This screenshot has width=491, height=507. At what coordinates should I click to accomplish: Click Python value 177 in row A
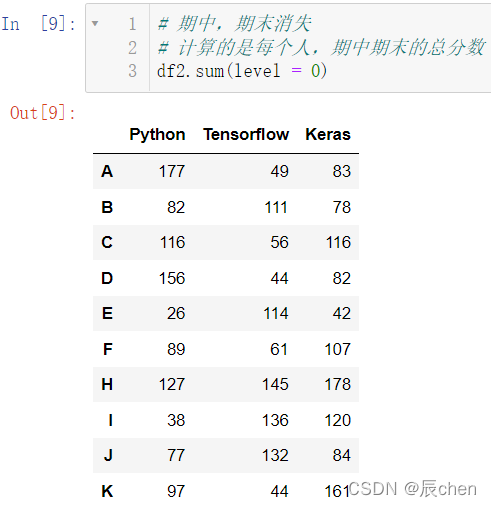(x=172, y=171)
